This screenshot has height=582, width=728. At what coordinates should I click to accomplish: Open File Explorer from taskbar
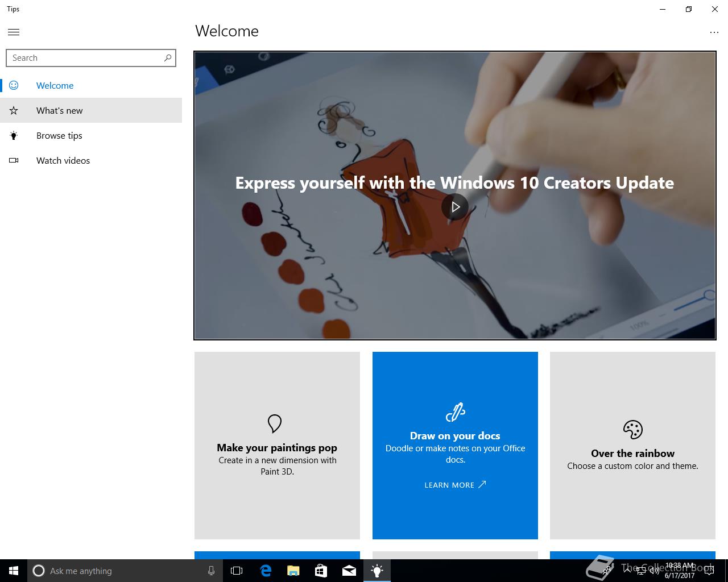point(293,571)
